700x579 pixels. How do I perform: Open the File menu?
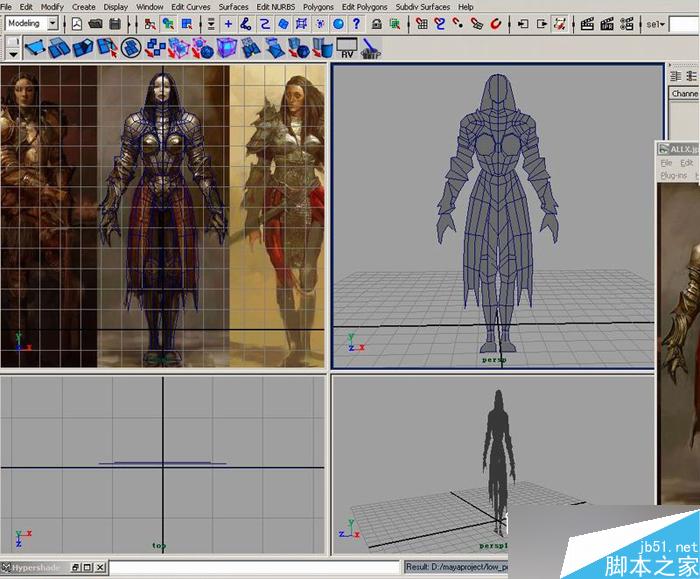6,7
